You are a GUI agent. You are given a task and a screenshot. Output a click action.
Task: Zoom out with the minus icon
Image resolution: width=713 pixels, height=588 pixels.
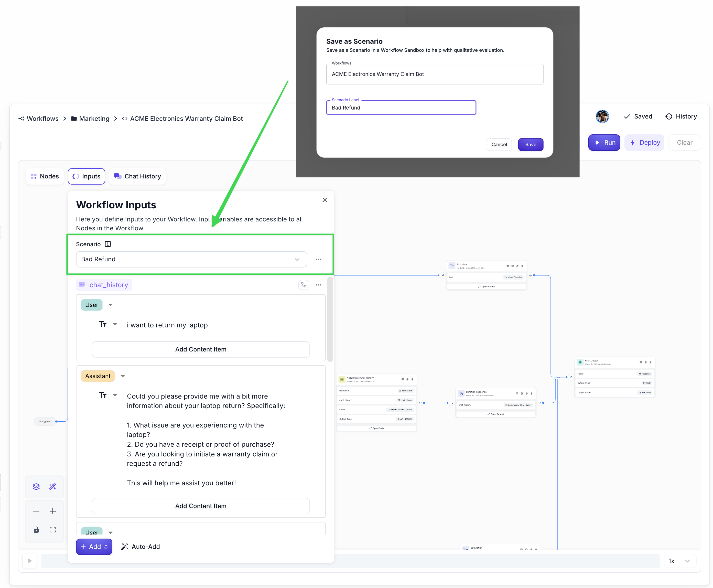[x=36, y=511]
